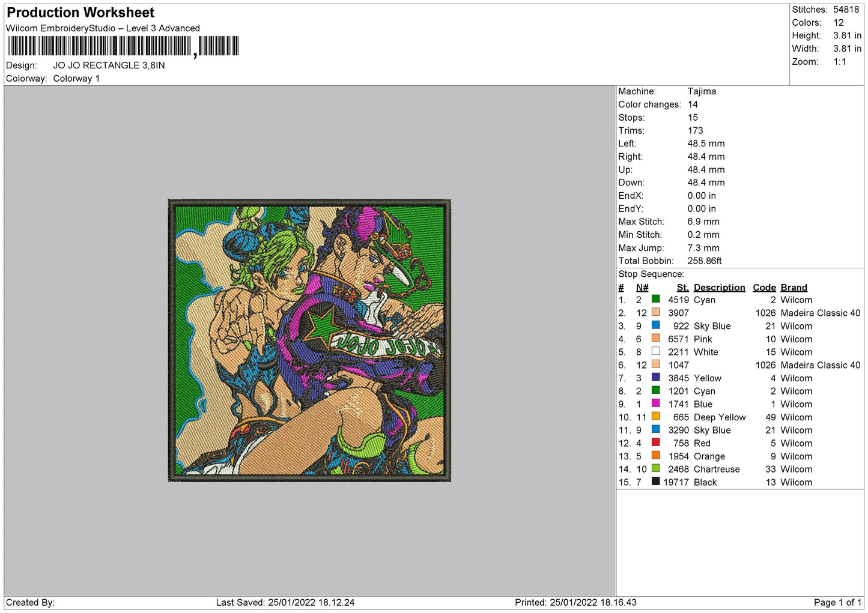Choose the magenta swatch in stop 9
Viewport: 868px width, 613px height.
pyautogui.click(x=655, y=403)
